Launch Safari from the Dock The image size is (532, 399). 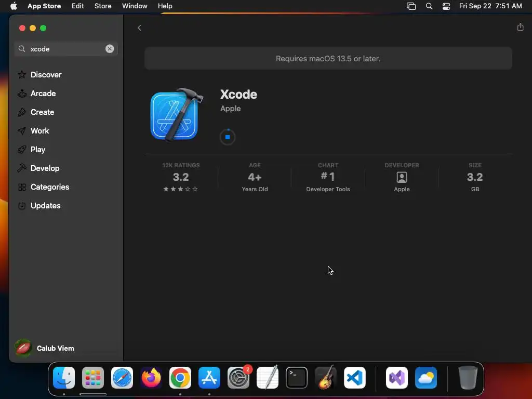point(122,378)
